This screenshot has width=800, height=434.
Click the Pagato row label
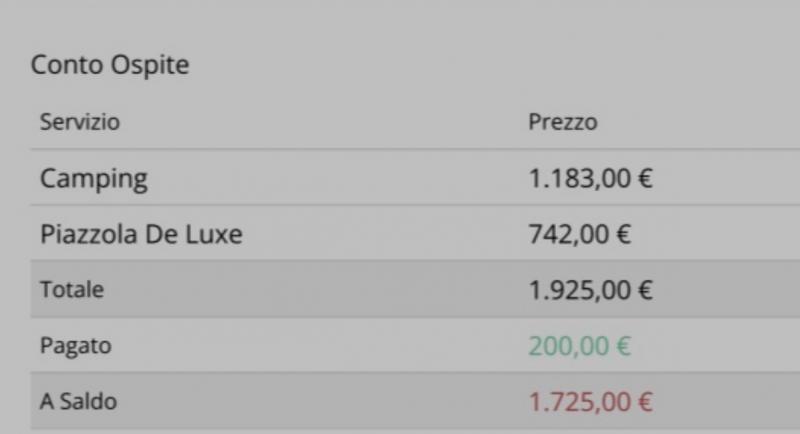(75, 346)
